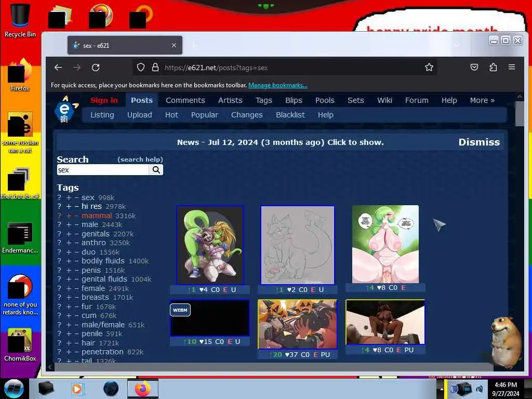Go to the Comments section

[185, 100]
